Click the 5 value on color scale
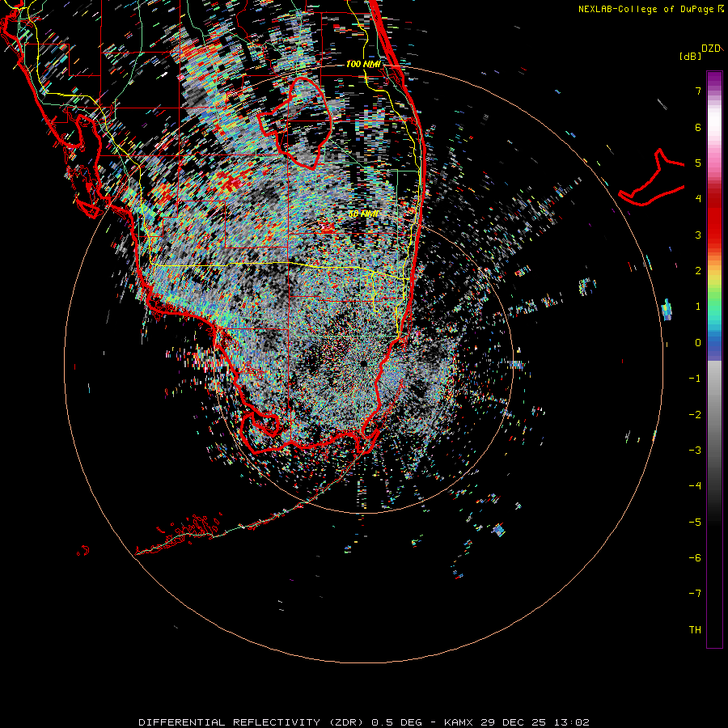Image resolution: width=728 pixels, height=728 pixels. (698, 163)
